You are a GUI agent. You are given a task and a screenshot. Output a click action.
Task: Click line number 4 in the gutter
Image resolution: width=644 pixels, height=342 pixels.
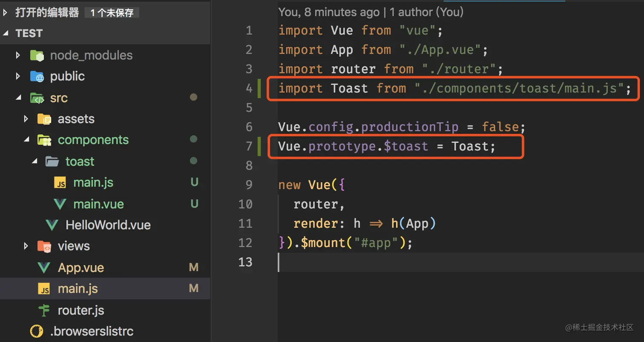tap(249, 89)
